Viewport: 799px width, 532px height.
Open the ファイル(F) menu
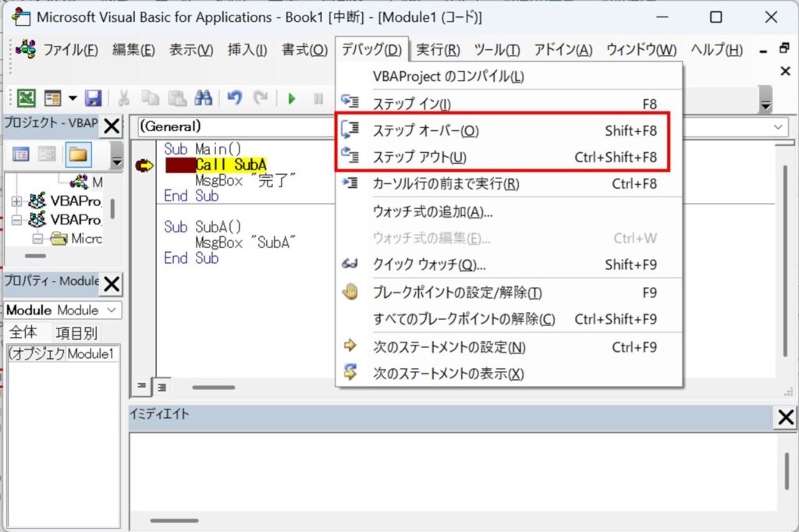coord(70,50)
